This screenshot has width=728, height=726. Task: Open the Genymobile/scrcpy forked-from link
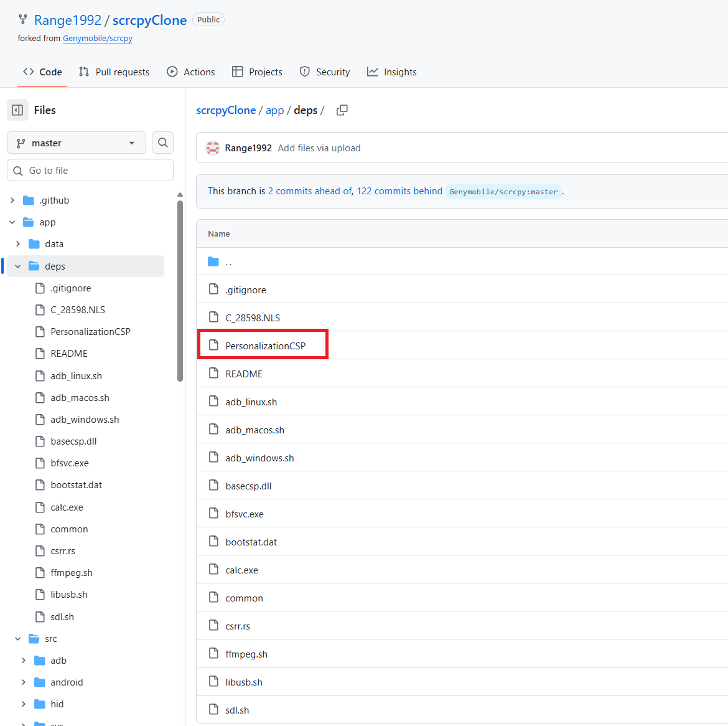tap(98, 38)
